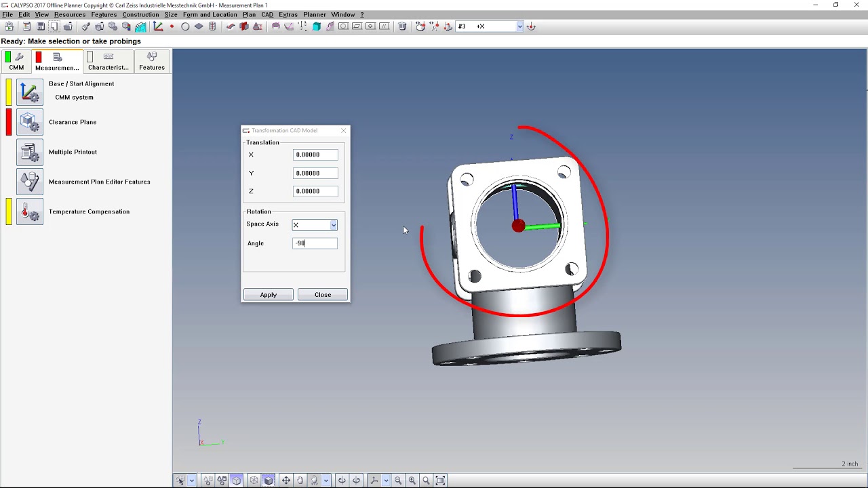
Task: Click the hand grab view icon
Action: click(300, 480)
